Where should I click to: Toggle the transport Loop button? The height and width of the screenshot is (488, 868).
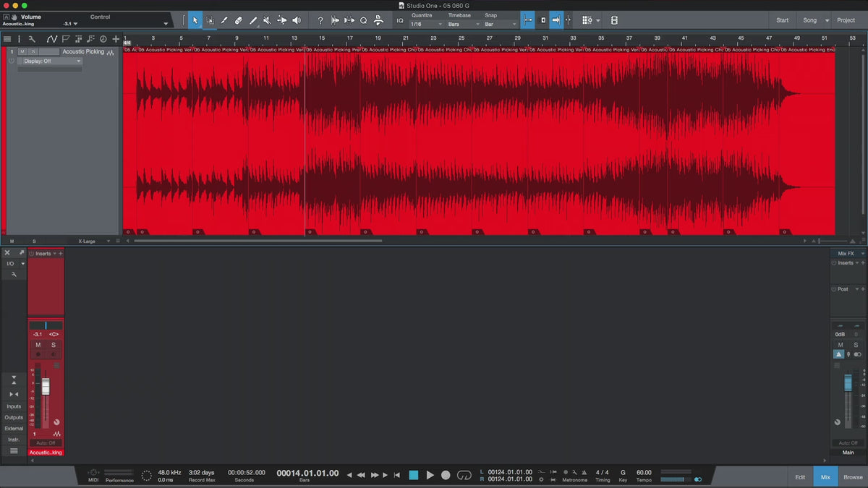coord(464,475)
